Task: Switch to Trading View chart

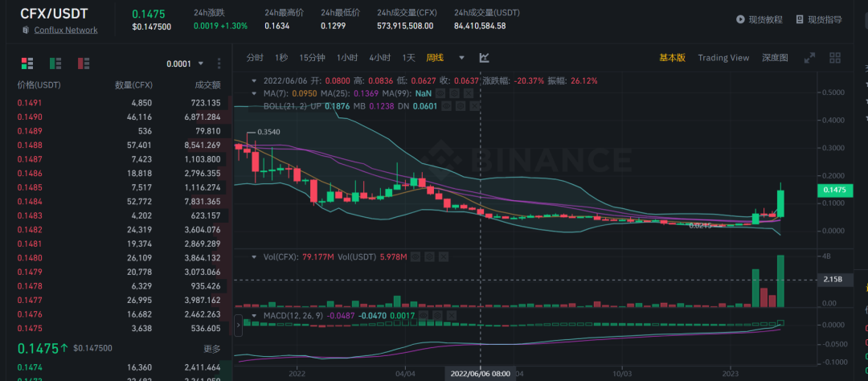Action: [723, 58]
